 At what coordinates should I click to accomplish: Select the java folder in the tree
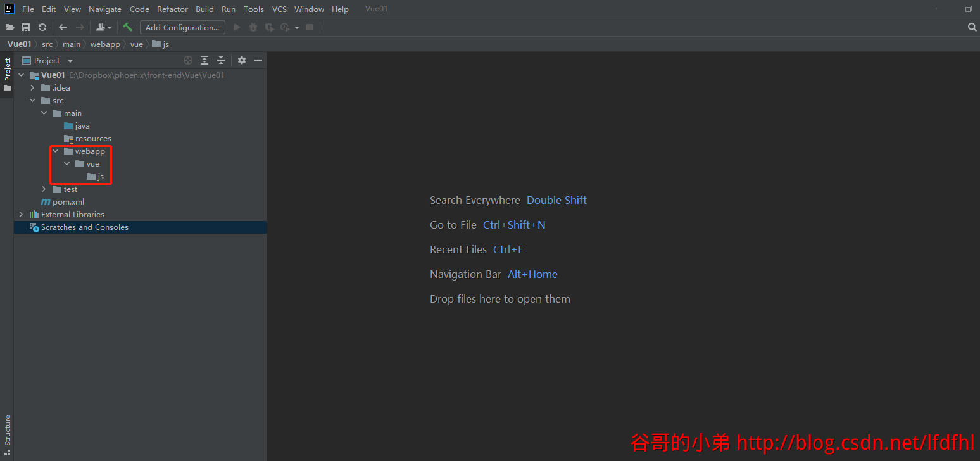pos(82,126)
